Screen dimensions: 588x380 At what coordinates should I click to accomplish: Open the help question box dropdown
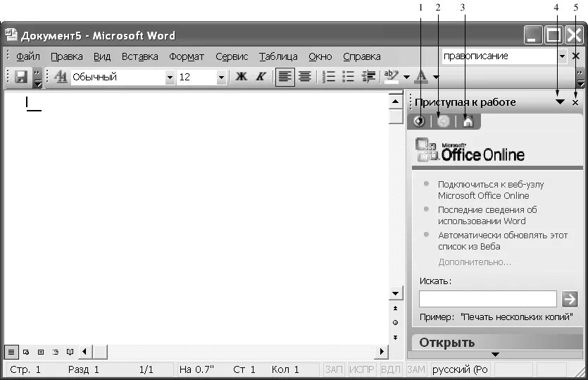pos(562,56)
